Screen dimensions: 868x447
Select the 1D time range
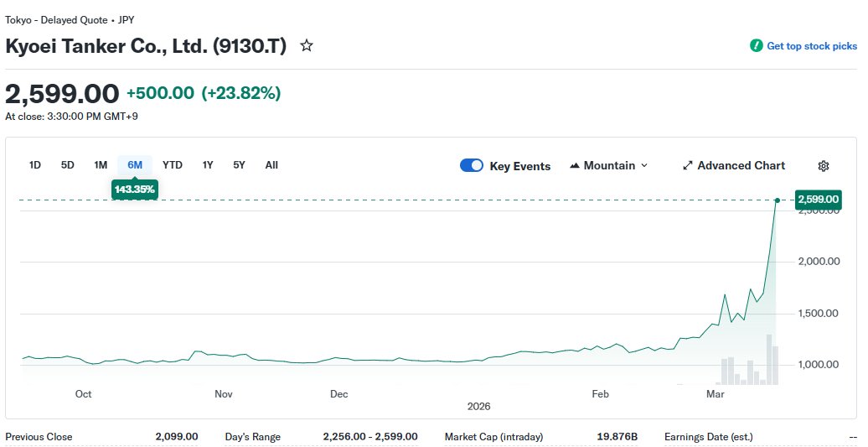coord(35,165)
